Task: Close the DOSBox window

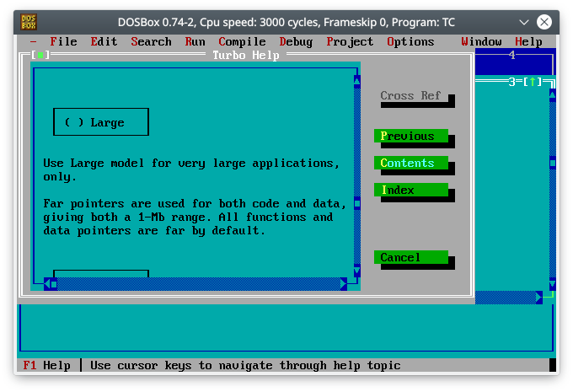Action: pyautogui.click(x=544, y=22)
